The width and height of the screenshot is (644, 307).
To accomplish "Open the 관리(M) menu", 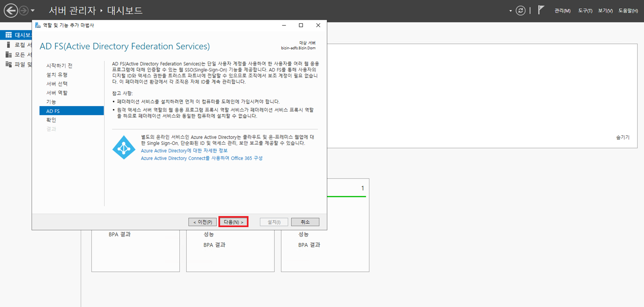I will tap(563, 11).
